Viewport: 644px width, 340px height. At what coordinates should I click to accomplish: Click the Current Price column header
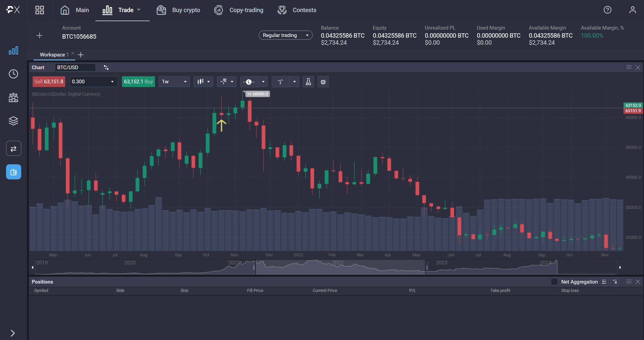click(325, 291)
